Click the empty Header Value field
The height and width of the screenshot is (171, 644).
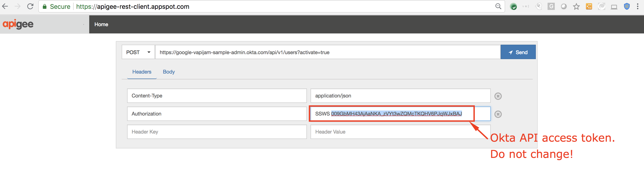[x=400, y=132]
